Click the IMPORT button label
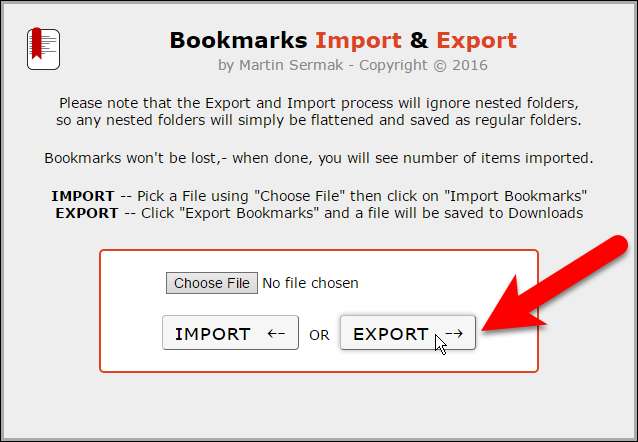This screenshot has width=638, height=442. coord(213,334)
